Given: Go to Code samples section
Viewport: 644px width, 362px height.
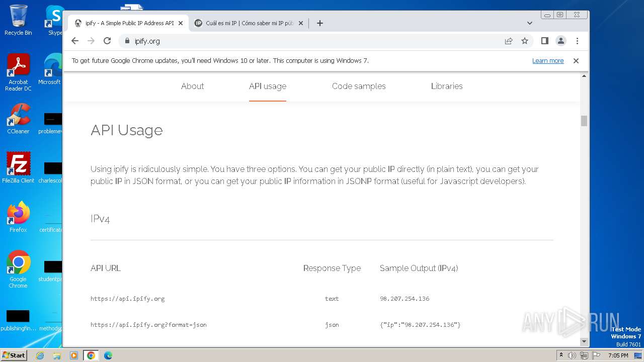Looking at the screenshot, I should tap(359, 86).
